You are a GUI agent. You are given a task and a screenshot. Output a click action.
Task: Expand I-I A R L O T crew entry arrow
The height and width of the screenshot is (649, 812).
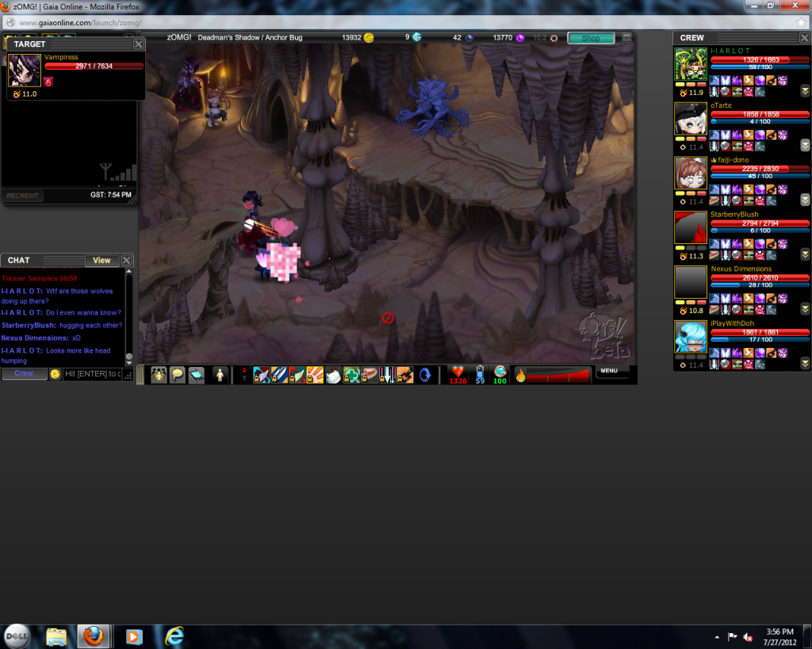tap(806, 91)
